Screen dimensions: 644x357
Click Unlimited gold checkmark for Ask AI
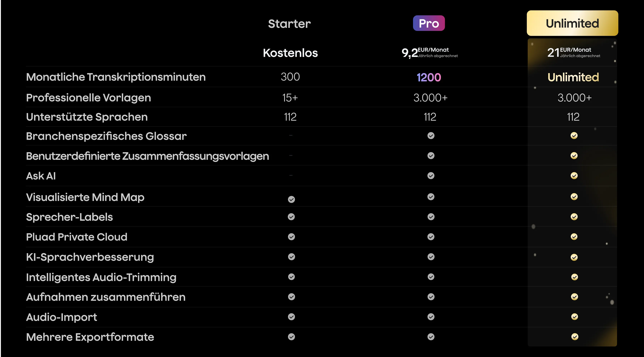(x=574, y=176)
